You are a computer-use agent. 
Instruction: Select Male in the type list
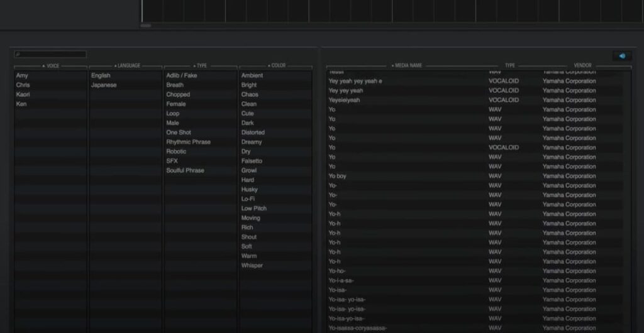click(x=201, y=123)
